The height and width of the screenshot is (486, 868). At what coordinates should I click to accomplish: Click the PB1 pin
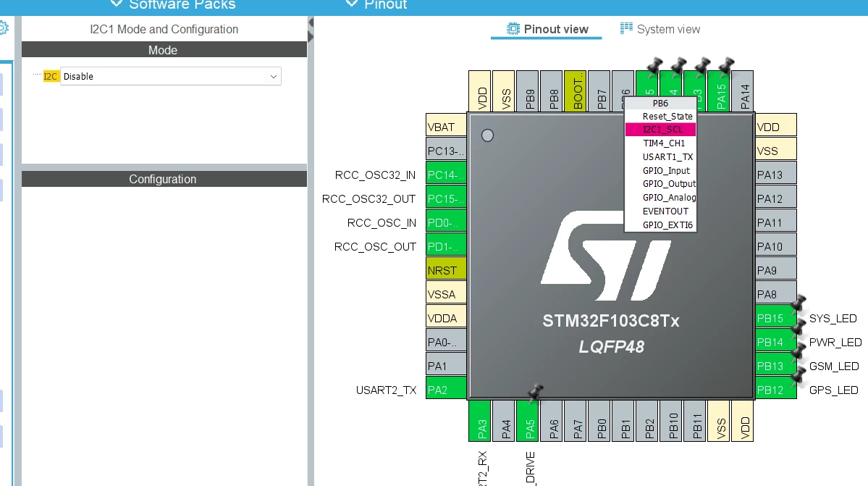(x=623, y=421)
